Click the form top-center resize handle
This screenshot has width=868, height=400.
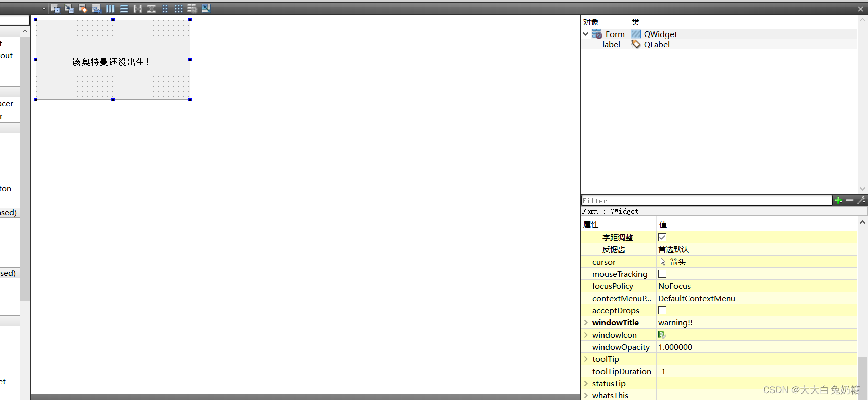click(113, 20)
